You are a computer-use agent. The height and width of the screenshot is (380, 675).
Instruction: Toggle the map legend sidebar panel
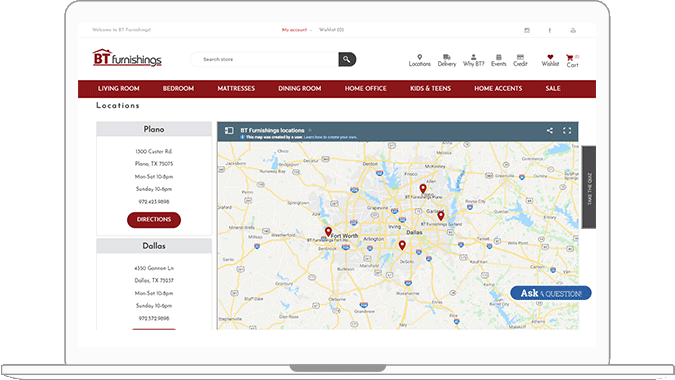[x=229, y=130]
